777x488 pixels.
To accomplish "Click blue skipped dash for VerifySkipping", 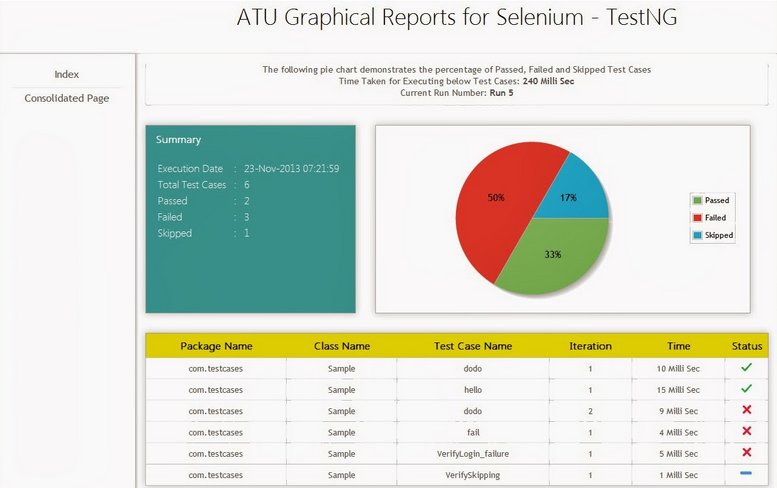I will coord(746,473).
